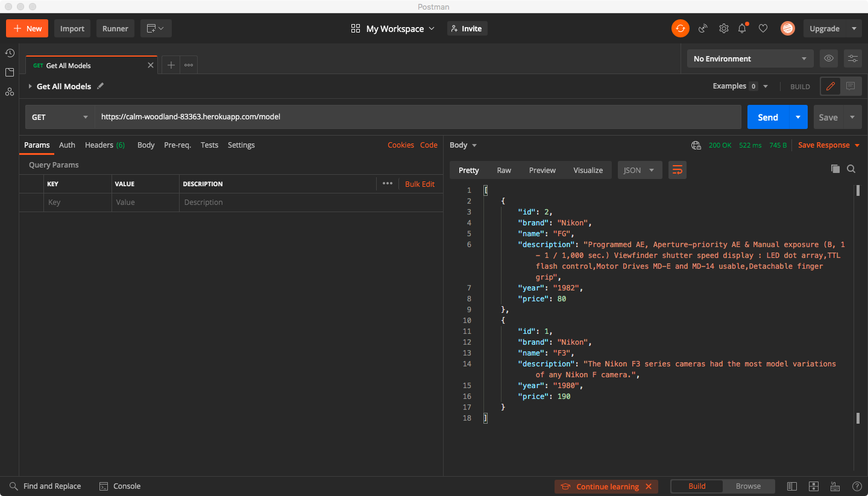Select the Raw response view

504,170
